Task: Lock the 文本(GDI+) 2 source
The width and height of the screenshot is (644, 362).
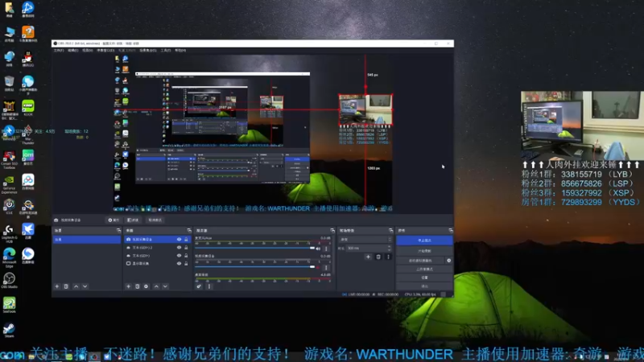Action: pos(186,248)
